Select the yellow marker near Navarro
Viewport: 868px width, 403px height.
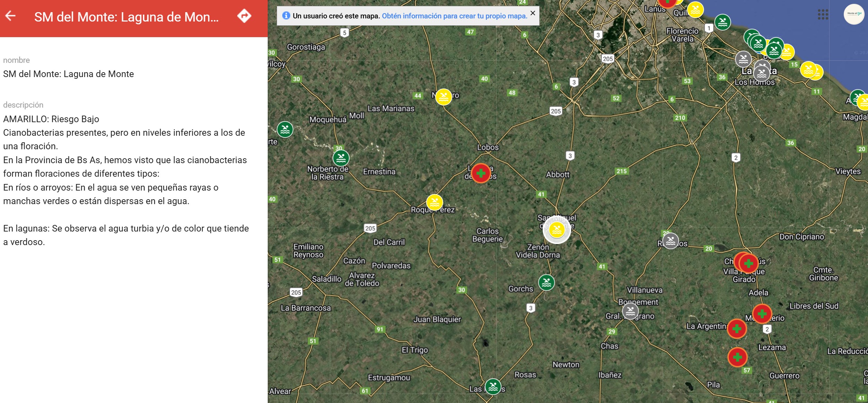(443, 97)
